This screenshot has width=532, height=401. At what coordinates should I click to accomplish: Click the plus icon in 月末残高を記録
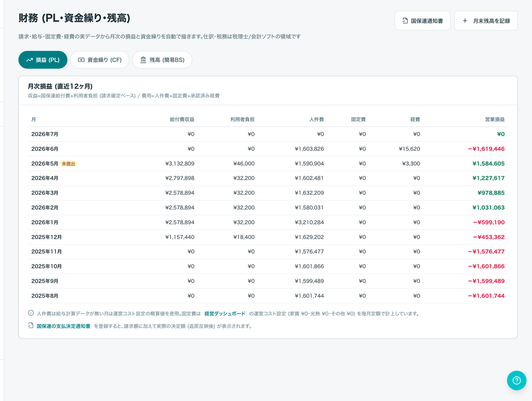click(x=465, y=21)
